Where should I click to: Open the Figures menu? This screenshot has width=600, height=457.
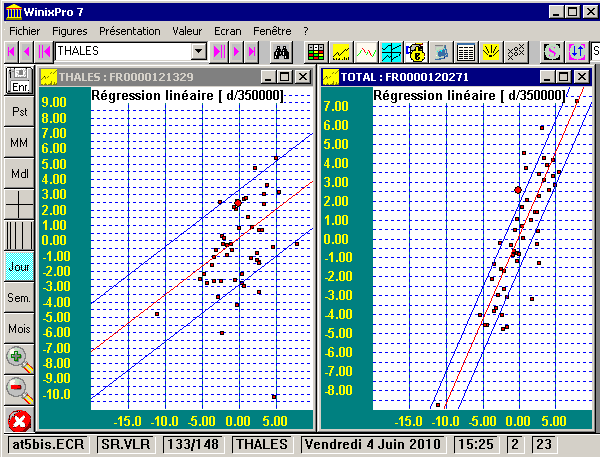[70, 31]
